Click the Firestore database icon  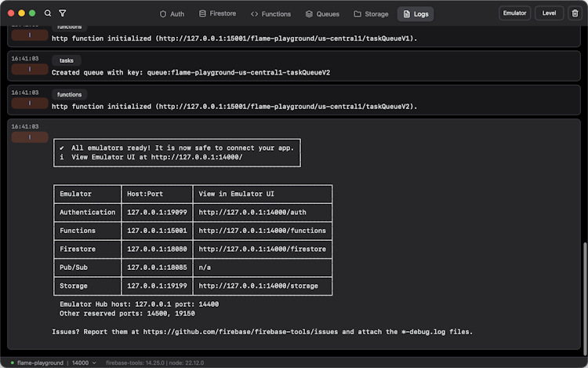coord(203,14)
